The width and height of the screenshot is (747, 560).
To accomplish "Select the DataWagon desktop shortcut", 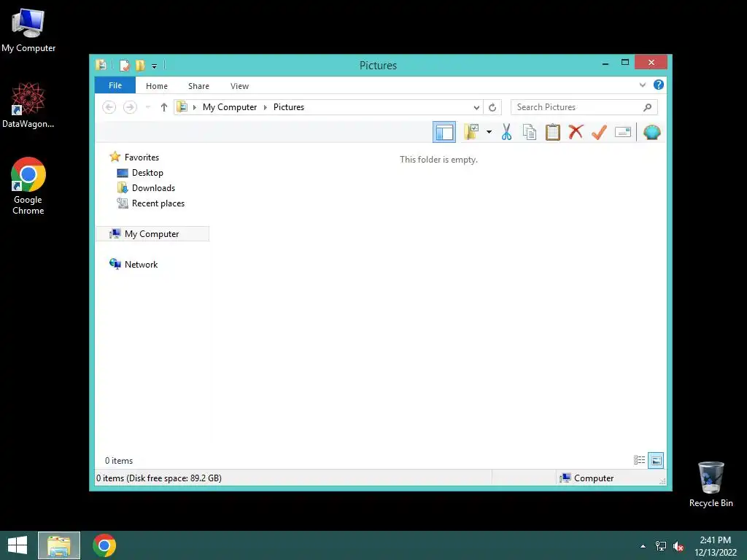I will tap(28, 105).
